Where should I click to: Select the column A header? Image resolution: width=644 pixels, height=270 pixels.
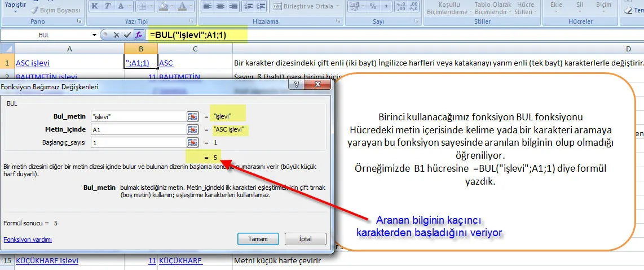(69, 49)
